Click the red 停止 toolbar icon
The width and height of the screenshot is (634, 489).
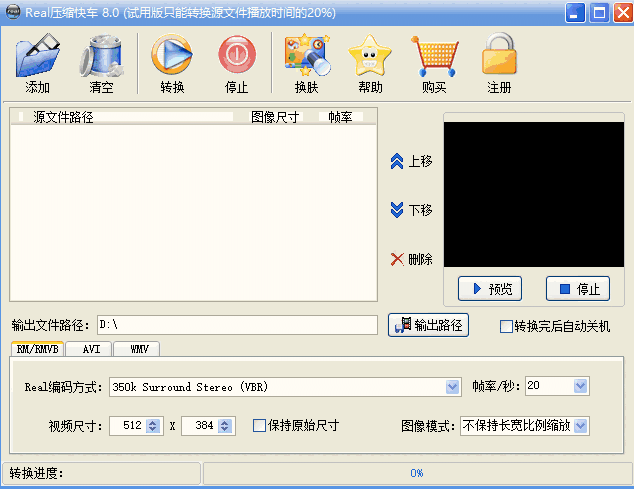coord(237,55)
